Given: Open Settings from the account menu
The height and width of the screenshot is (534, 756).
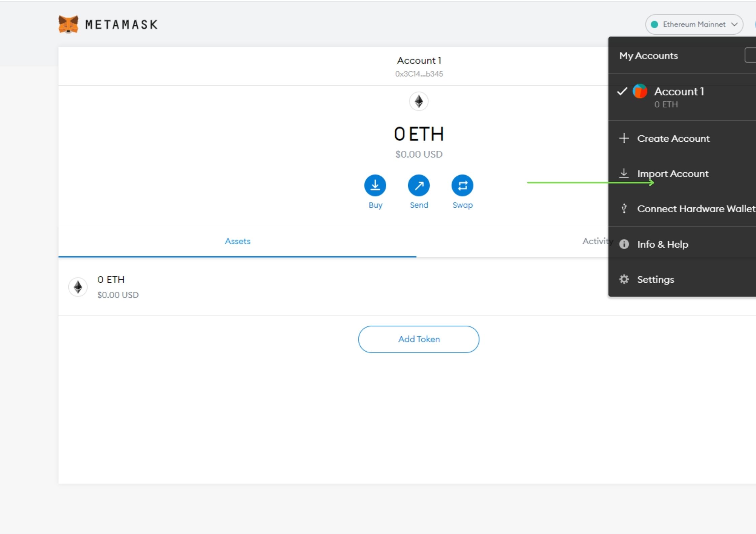Looking at the screenshot, I should (x=682, y=280).
